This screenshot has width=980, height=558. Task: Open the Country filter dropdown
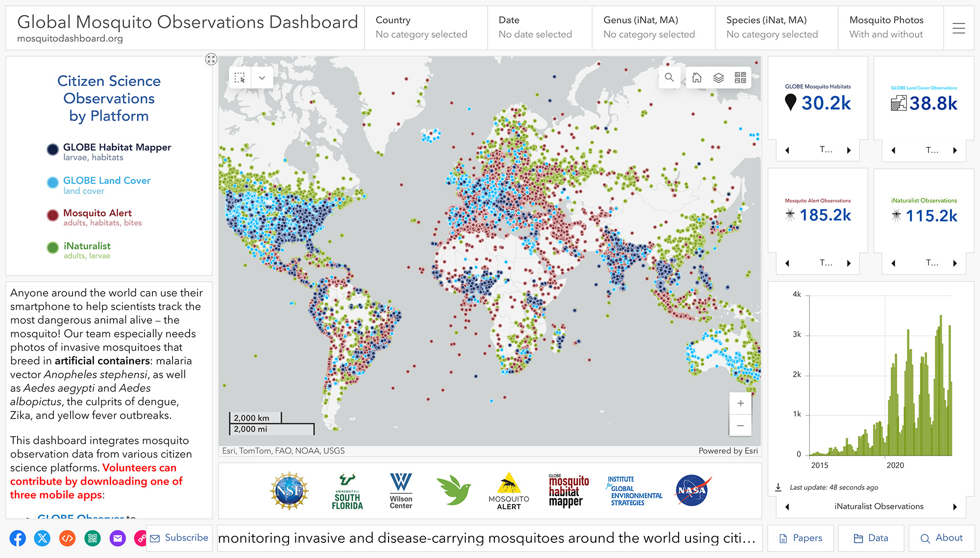pos(426,28)
